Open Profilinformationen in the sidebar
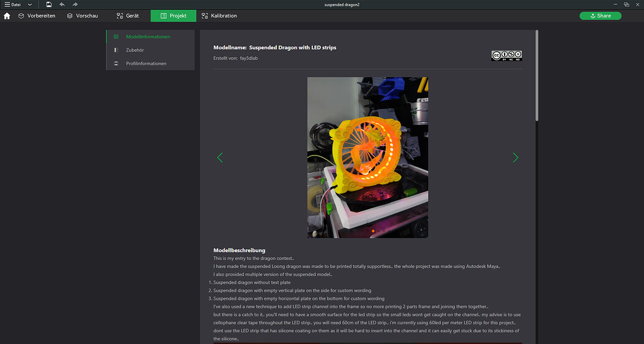 click(x=151, y=63)
